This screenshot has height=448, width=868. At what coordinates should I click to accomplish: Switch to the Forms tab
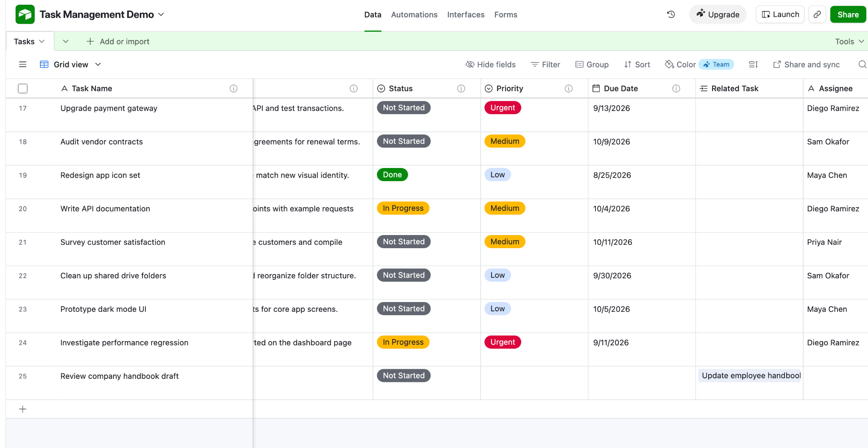(x=506, y=14)
